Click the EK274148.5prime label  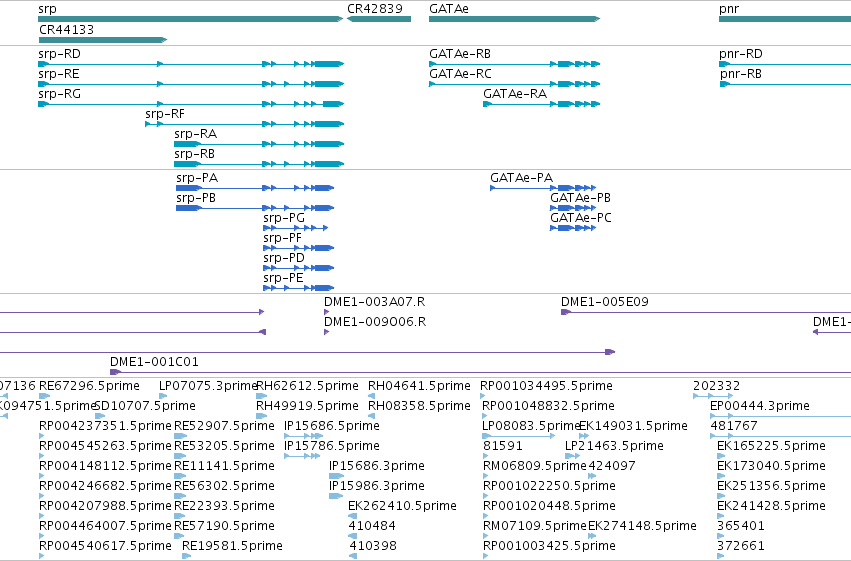642,526
